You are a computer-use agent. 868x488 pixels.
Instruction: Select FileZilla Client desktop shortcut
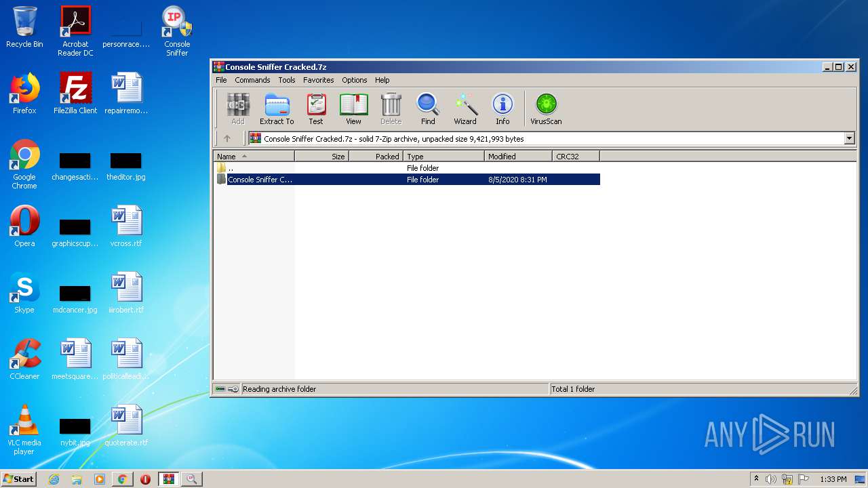(75, 94)
